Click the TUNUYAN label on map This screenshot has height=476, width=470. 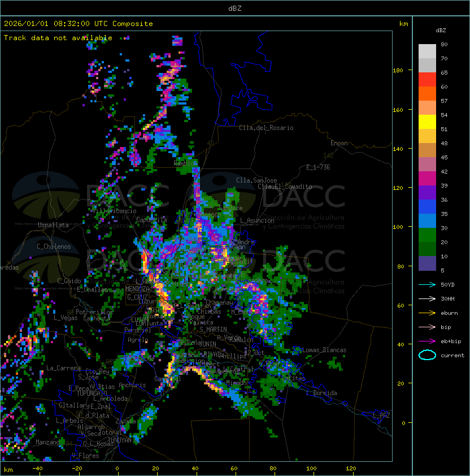(x=120, y=440)
